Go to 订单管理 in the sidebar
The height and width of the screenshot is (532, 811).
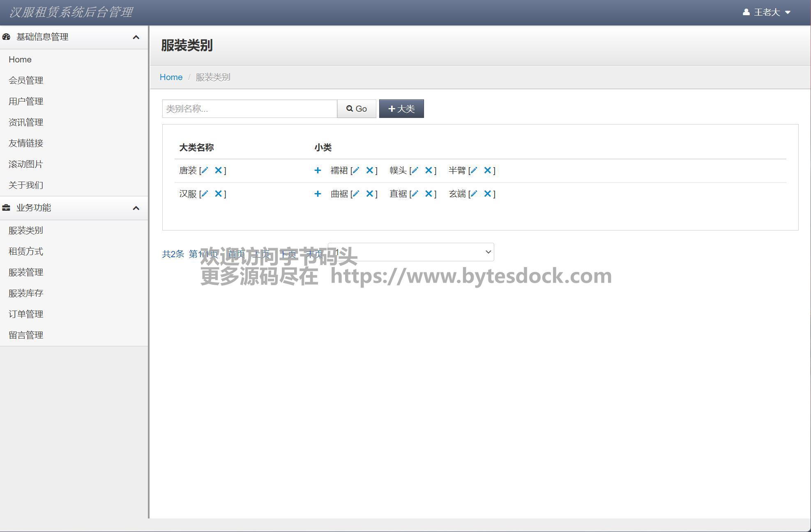tap(26, 314)
